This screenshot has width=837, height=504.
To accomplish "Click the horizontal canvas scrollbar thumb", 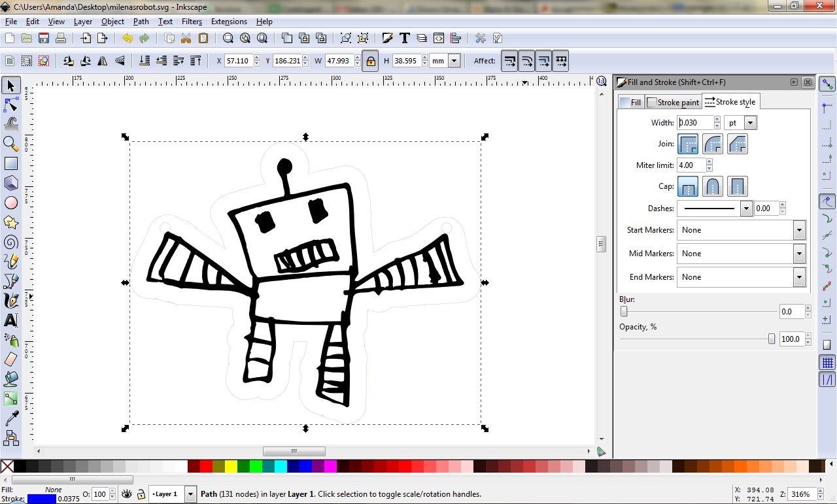I will [x=294, y=451].
